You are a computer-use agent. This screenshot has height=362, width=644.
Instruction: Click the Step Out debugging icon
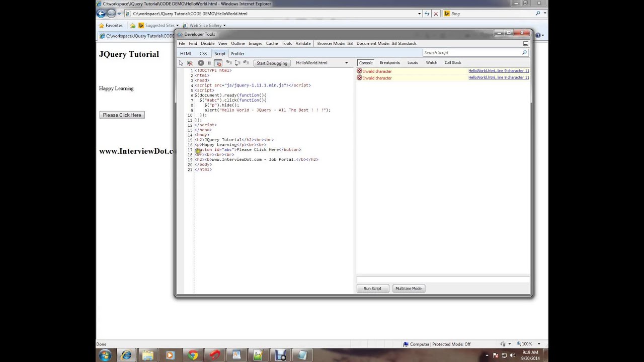click(x=246, y=62)
